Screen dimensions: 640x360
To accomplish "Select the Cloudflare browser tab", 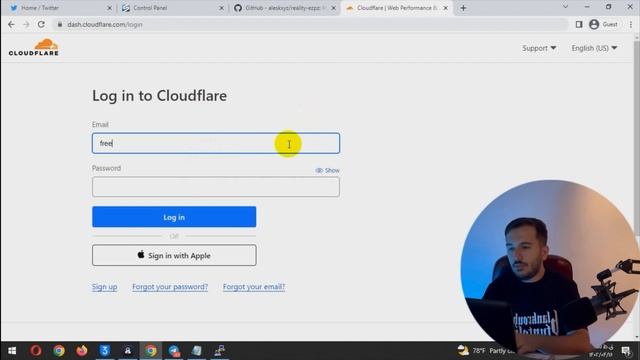I will [x=397, y=8].
